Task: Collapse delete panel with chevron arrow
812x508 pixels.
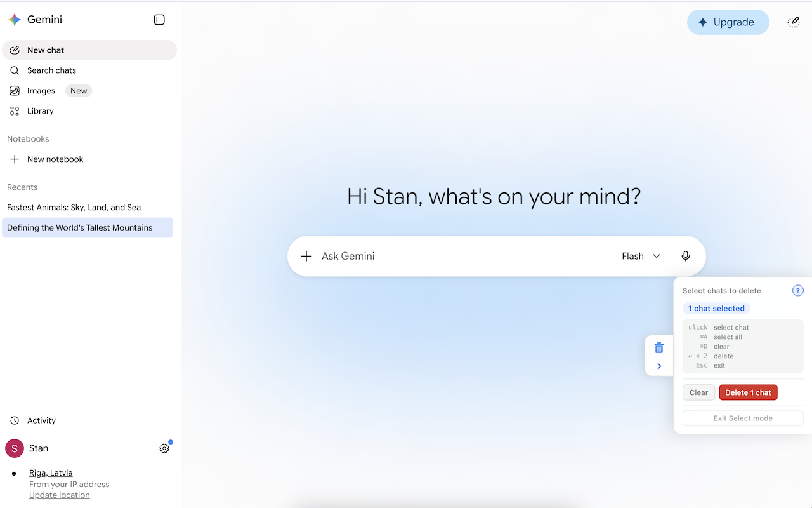Action: [659, 366]
